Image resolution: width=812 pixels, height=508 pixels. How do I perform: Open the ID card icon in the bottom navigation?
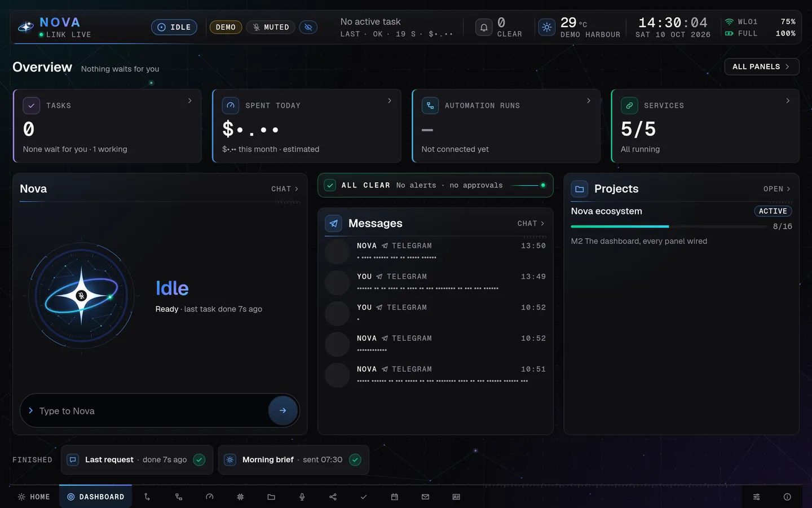coord(456,497)
